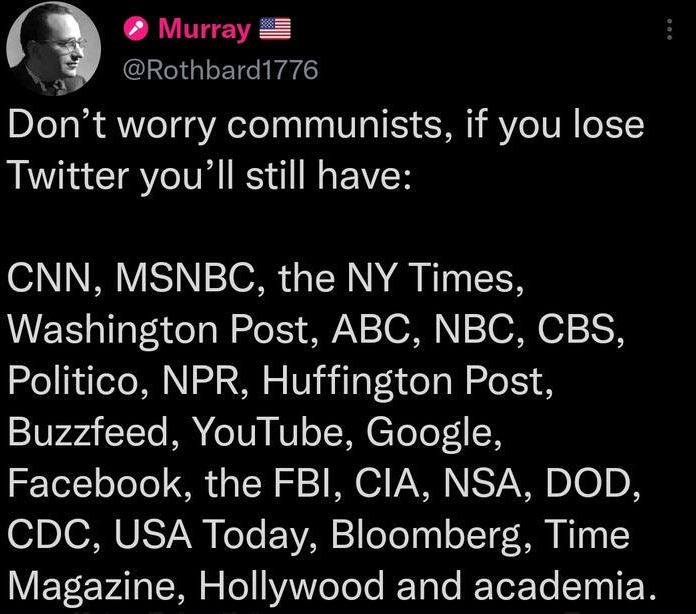Click the word Politico
Image resolution: width=696 pixels, height=614 pixels.
(x=73, y=380)
